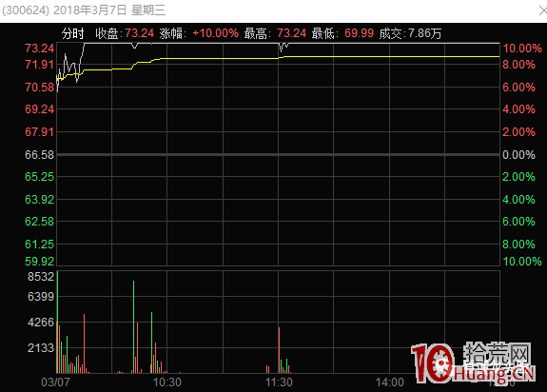Click the 4266 volume axis label
The image size is (547, 392).
click(x=41, y=323)
